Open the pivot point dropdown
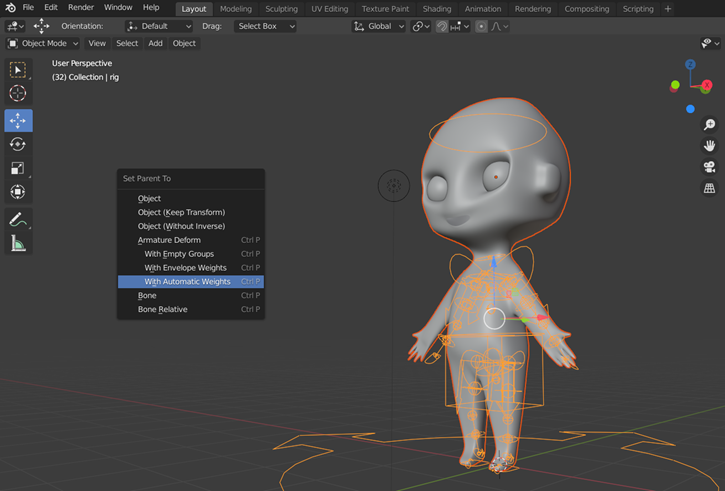725x491 pixels. pyautogui.click(x=421, y=26)
